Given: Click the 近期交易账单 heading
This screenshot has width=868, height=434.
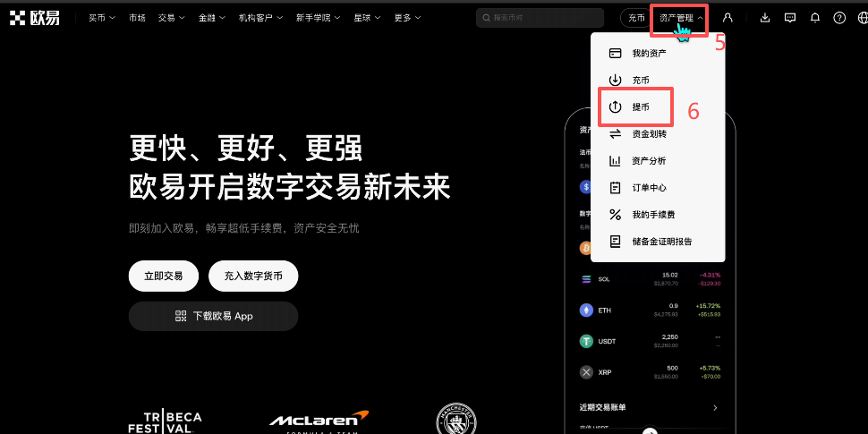Looking at the screenshot, I should (603, 407).
